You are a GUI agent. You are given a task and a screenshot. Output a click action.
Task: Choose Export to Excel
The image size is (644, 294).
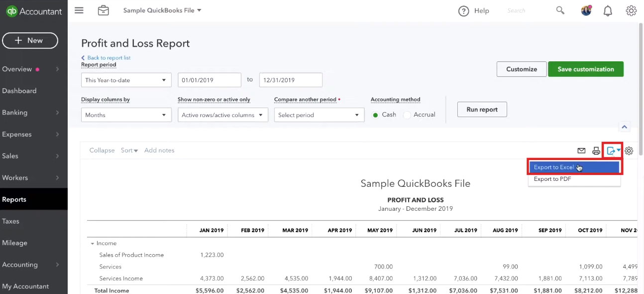[x=574, y=167]
